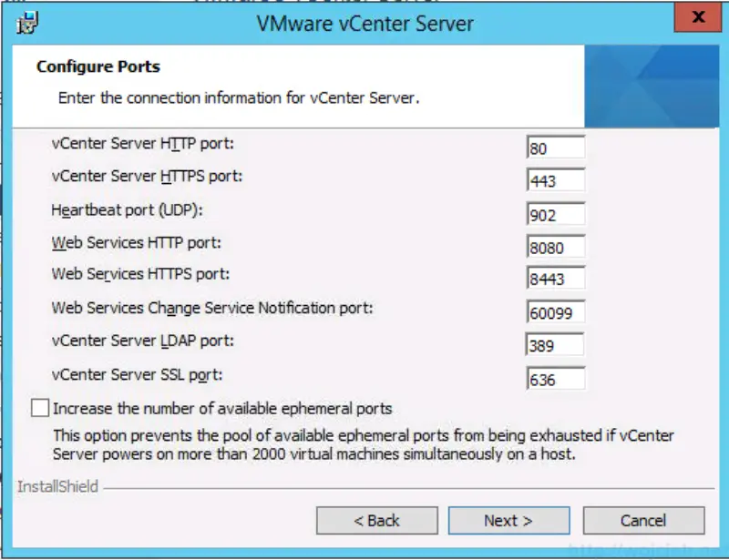This screenshot has width=729, height=560.
Task: Click the Heartbeat port (UDP) field
Action: (556, 214)
